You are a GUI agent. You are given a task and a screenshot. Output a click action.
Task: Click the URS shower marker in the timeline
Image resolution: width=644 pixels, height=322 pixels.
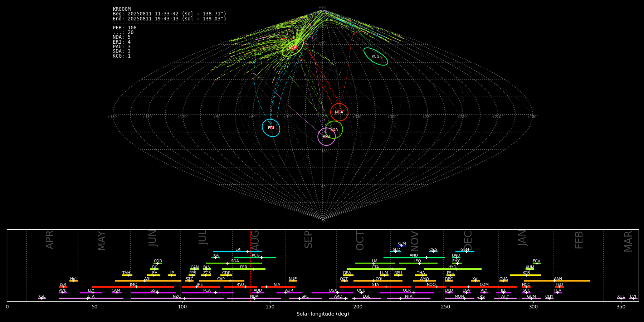481,298
